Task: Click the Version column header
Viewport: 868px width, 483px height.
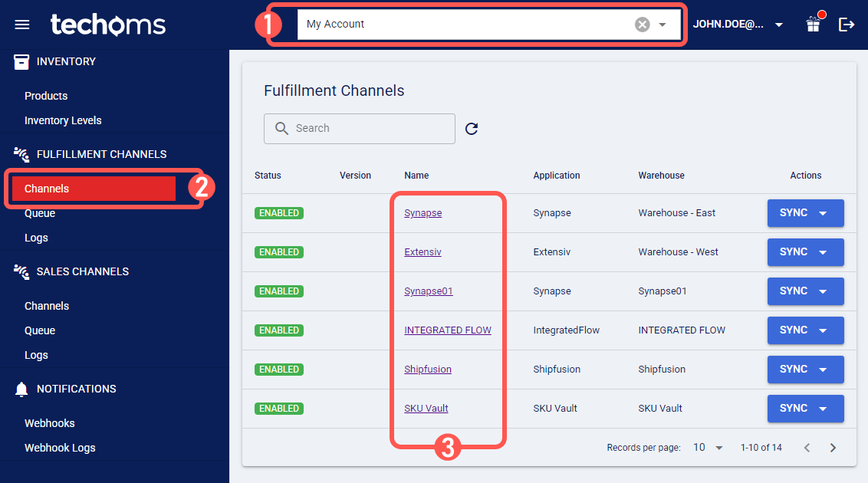Action: tap(355, 176)
